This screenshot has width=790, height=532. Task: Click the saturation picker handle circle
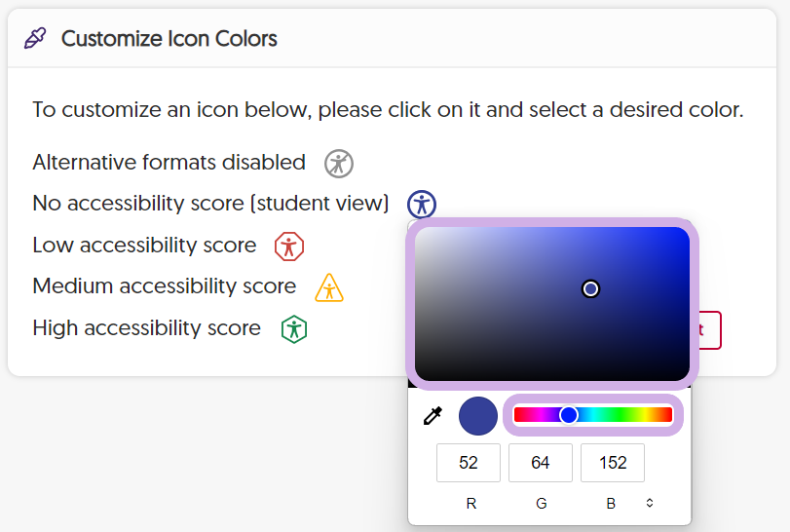coord(590,288)
